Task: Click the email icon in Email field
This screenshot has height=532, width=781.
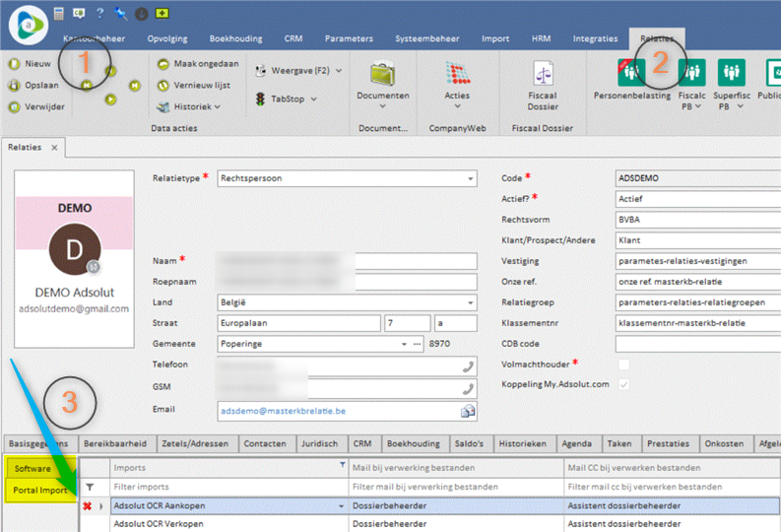Action: tap(468, 411)
